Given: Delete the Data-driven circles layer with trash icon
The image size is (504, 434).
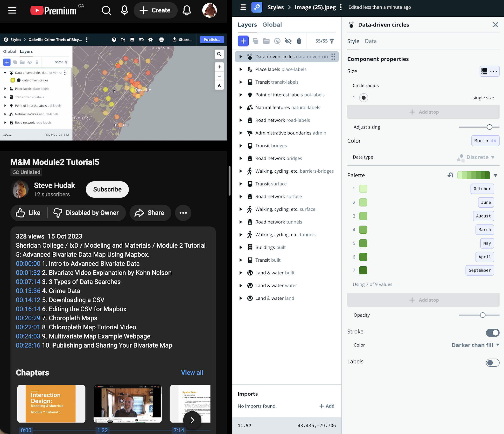Looking at the screenshot, I should pyautogui.click(x=299, y=41).
